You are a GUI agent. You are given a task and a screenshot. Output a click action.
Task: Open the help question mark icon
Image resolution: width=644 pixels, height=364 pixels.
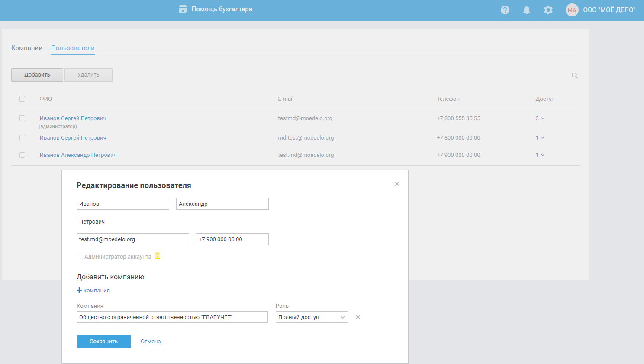click(505, 10)
